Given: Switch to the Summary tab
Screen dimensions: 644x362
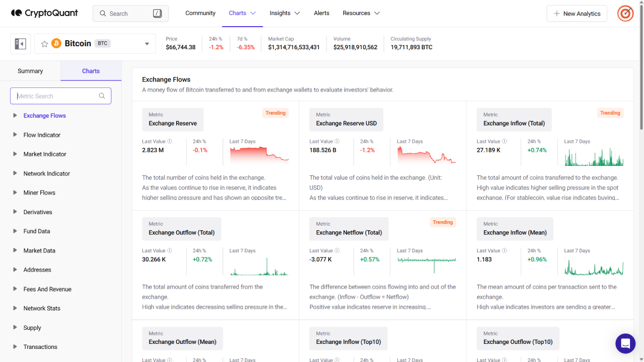Looking at the screenshot, I should pos(30,71).
